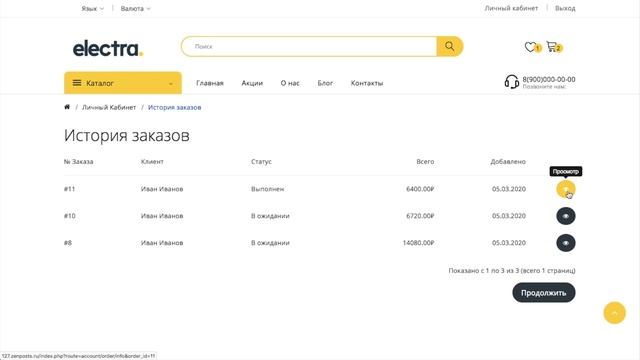
Task: Click the № Заказа column header
Action: click(x=78, y=162)
